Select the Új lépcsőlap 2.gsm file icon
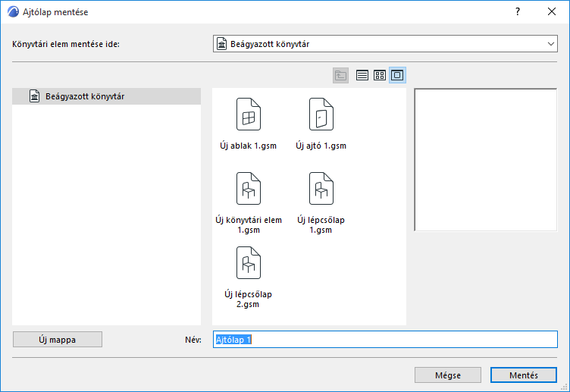 (249, 262)
